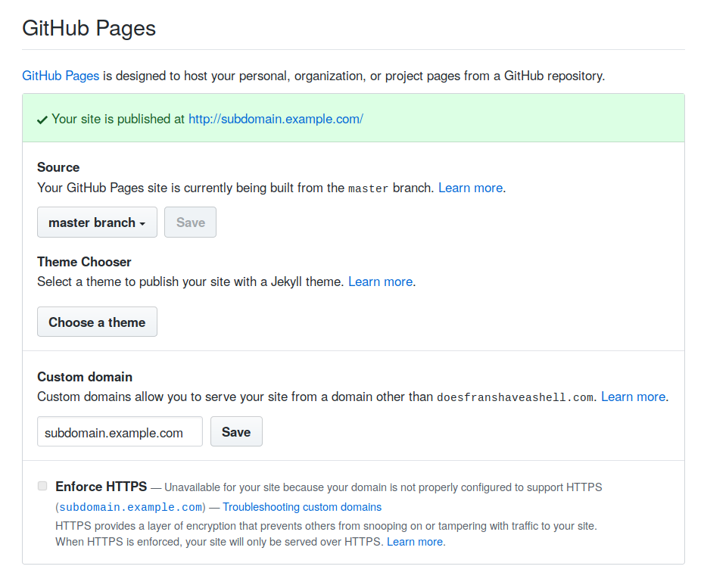The height and width of the screenshot is (588, 704).
Task: Open Learn more link about HTTPS enforcement
Action: tap(415, 542)
